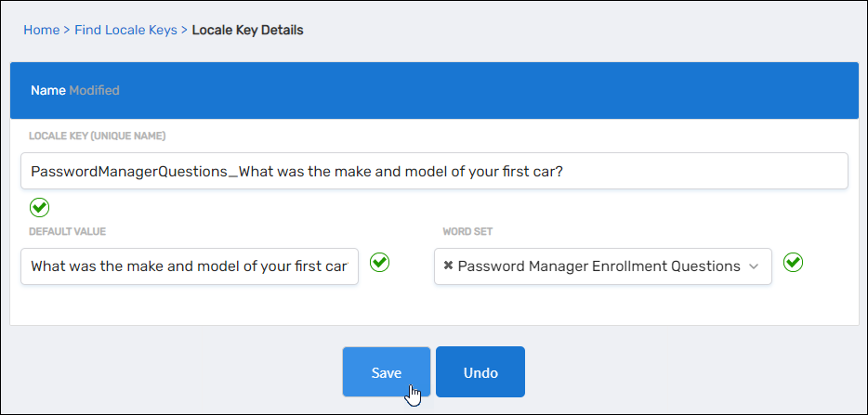Click the Modified status label in header
Image resolution: width=868 pixels, height=415 pixels.
pyautogui.click(x=94, y=90)
